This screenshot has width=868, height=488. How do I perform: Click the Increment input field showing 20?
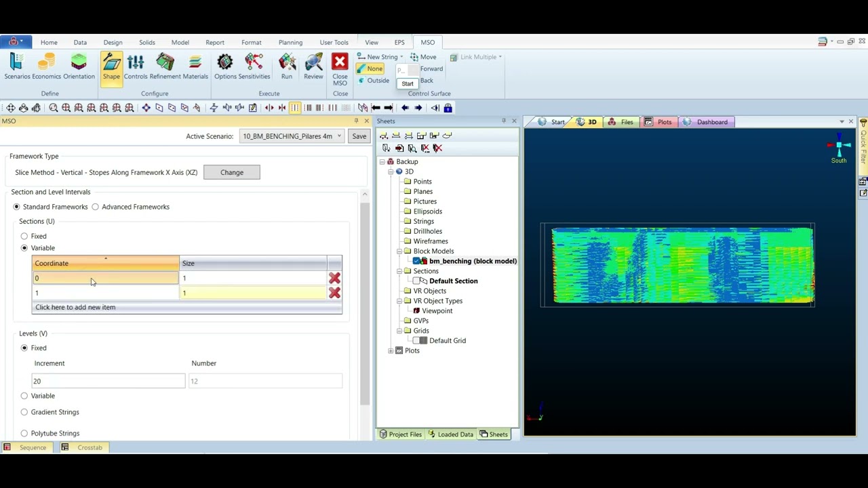coord(108,381)
